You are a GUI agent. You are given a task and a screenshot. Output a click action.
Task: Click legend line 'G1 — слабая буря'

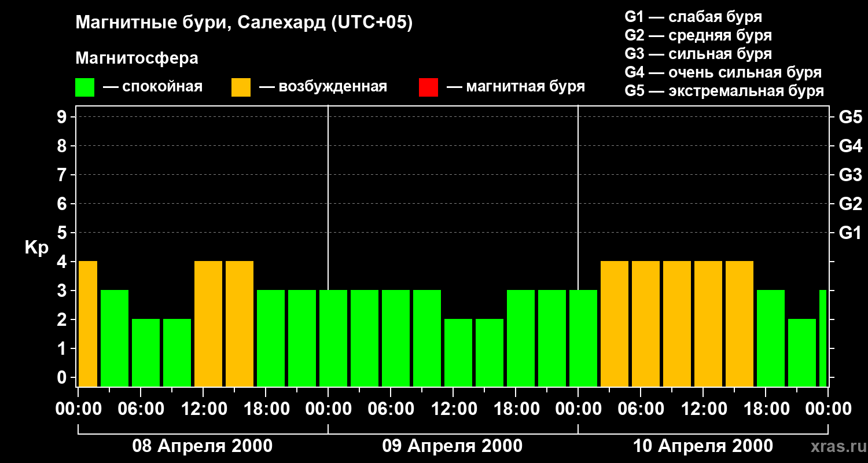pyautogui.click(x=693, y=17)
